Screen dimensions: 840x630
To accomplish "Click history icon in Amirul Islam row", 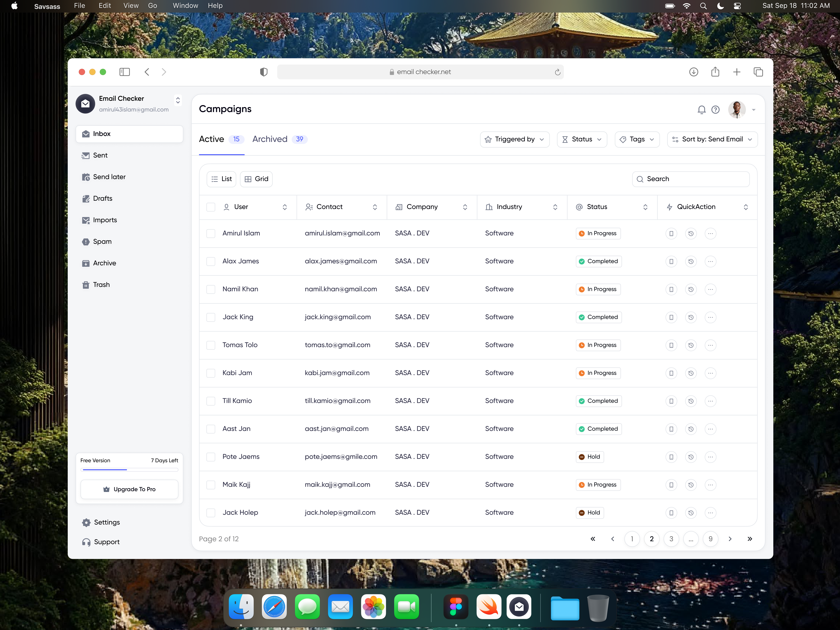I will click(x=691, y=234).
